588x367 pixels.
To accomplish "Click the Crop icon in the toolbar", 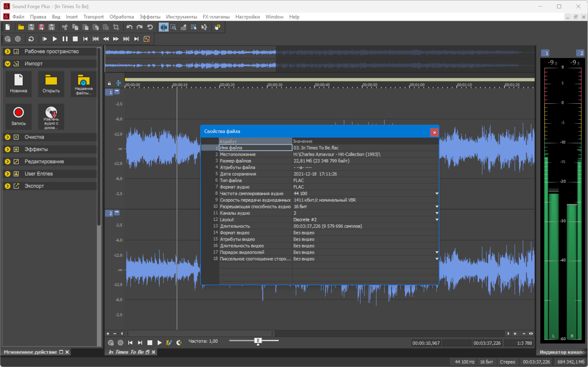I will (116, 27).
